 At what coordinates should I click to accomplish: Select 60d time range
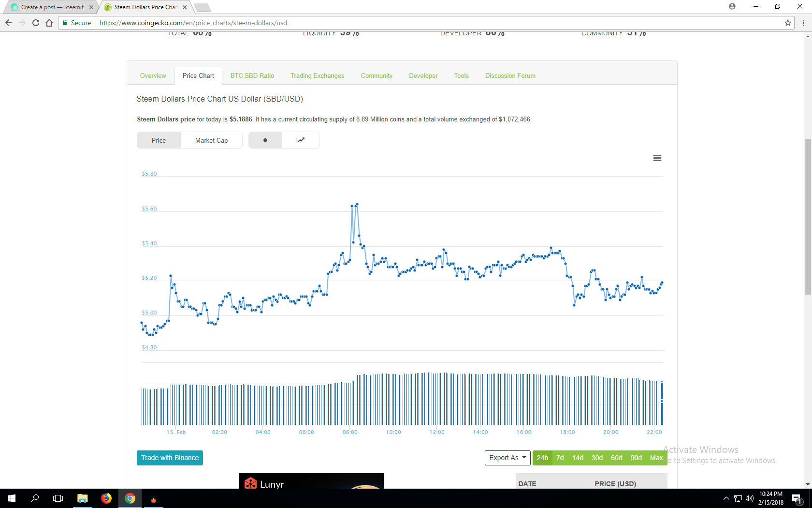(617, 458)
